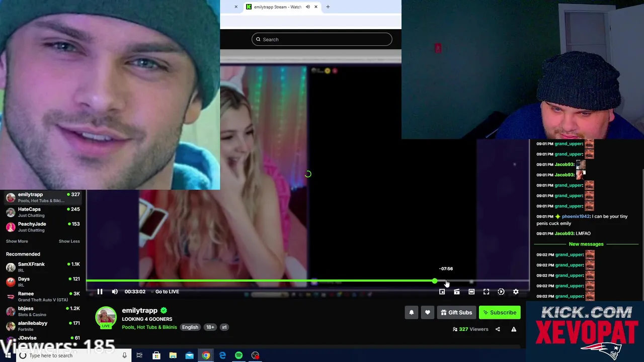This screenshot has width=644, height=362.
Task: Open Spotify from taskbar
Action: (238, 355)
